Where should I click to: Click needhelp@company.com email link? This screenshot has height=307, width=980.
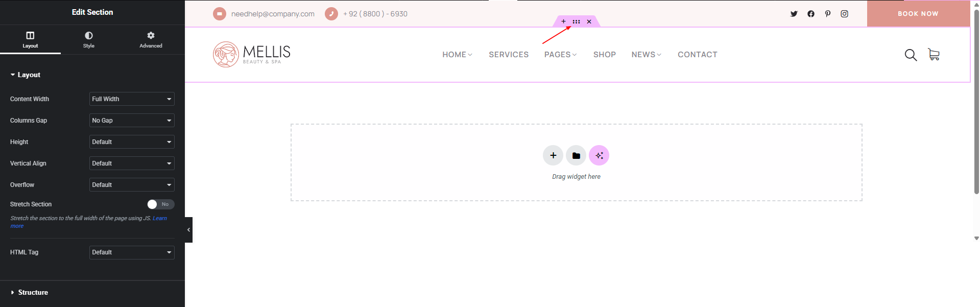[x=273, y=14]
